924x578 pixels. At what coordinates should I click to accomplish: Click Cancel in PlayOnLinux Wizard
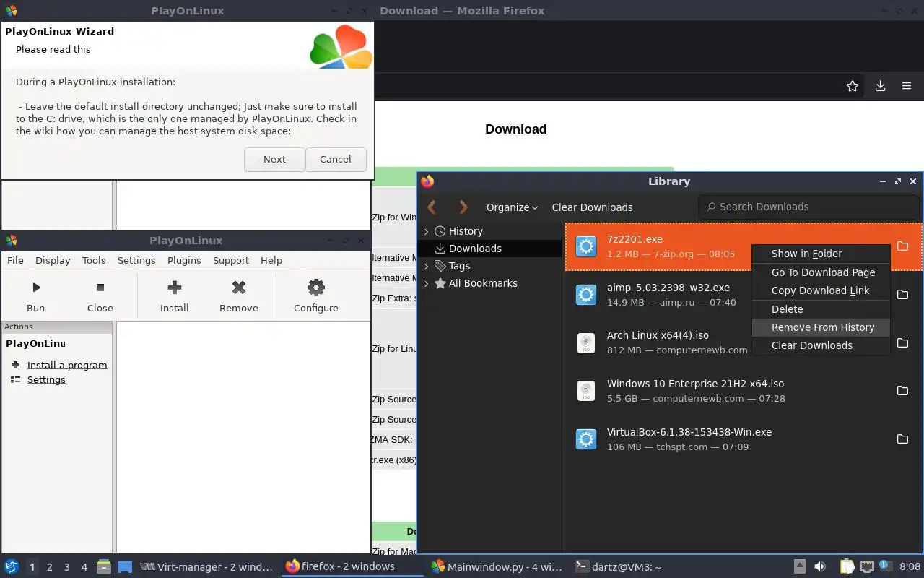click(x=336, y=160)
